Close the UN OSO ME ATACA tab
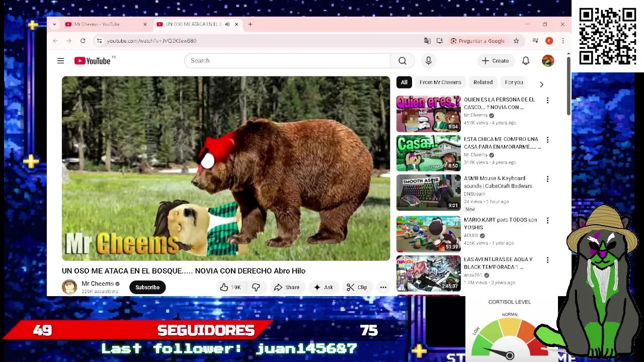Screen dimensions: 644x362 pyautogui.click(x=236, y=24)
